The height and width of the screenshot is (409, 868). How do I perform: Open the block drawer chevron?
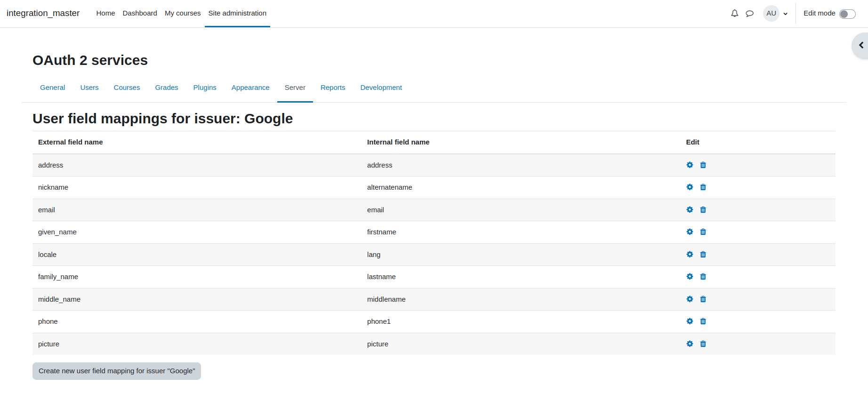click(861, 45)
